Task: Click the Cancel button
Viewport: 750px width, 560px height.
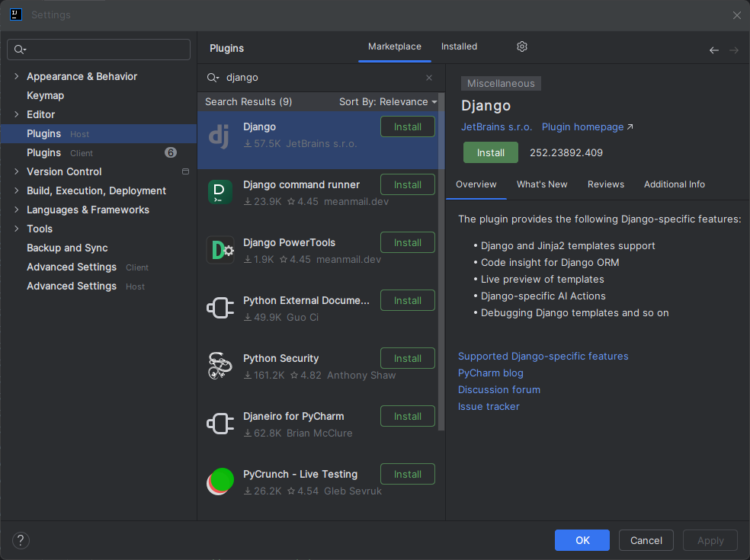Action: coord(646,540)
